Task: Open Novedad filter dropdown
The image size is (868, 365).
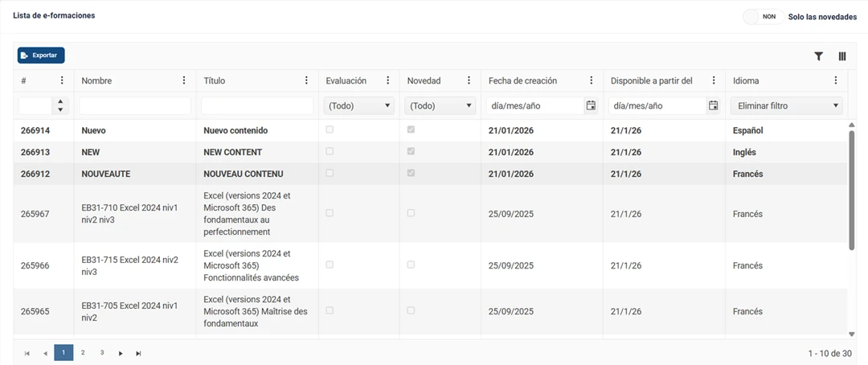Action: 440,106
